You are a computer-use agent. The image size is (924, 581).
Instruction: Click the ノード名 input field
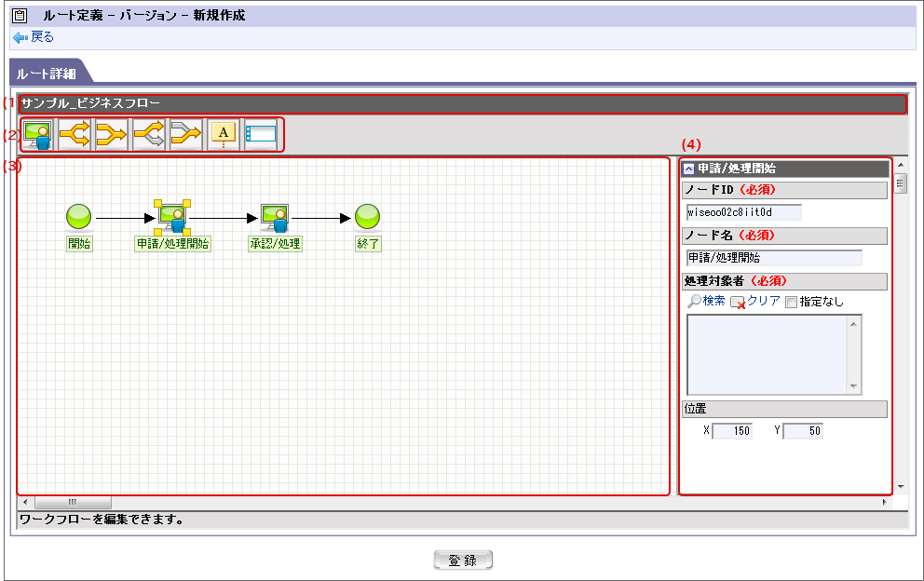[x=774, y=258]
